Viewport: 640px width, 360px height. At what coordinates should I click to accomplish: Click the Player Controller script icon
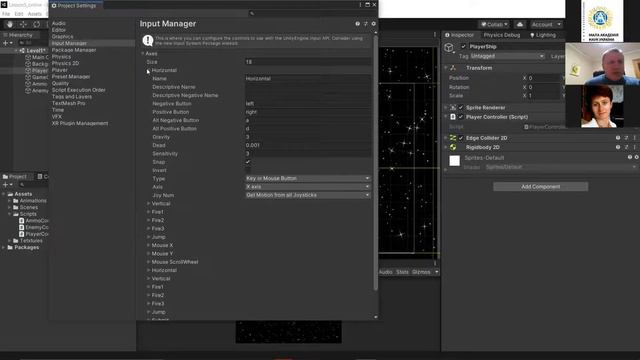pos(453,117)
